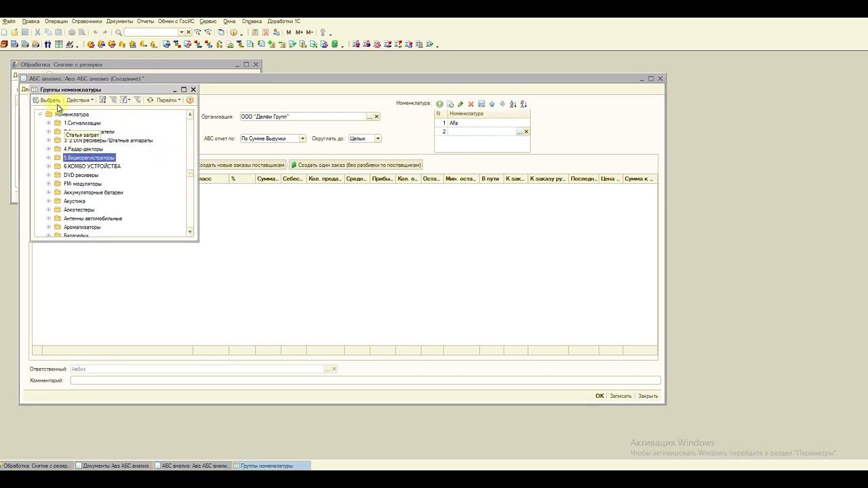
Task: Click the Закрыть button
Action: click(x=648, y=396)
